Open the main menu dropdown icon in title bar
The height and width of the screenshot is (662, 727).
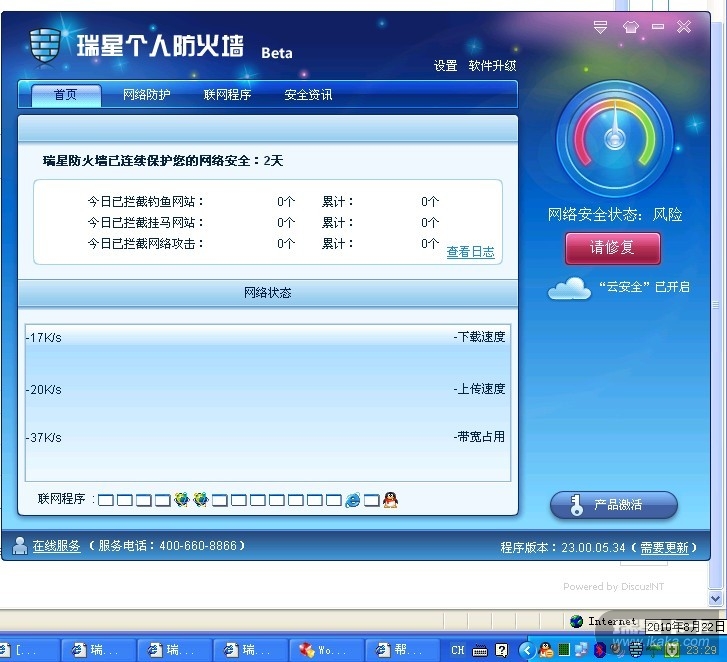pyautogui.click(x=600, y=27)
